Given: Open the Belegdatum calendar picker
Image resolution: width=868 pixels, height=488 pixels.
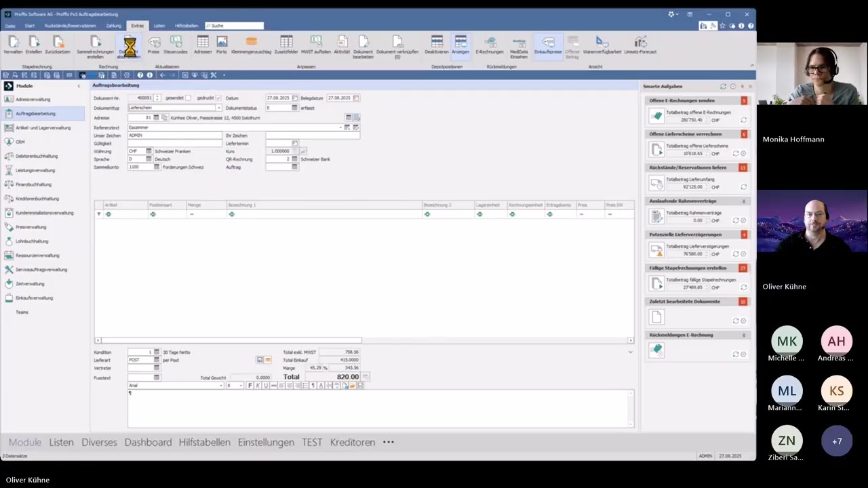Looking at the screenshot, I should tap(356, 98).
